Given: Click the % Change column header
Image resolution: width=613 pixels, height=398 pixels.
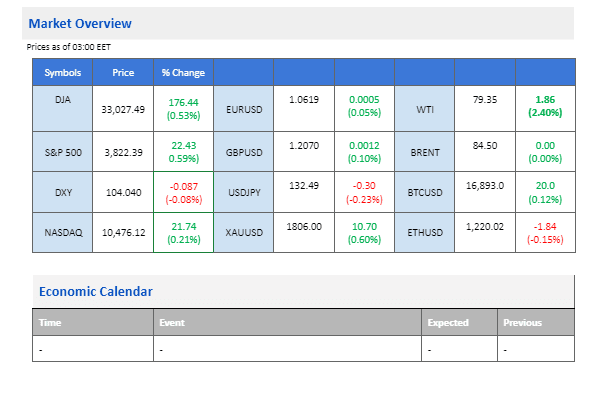Looking at the screenshot, I should pos(183,73).
